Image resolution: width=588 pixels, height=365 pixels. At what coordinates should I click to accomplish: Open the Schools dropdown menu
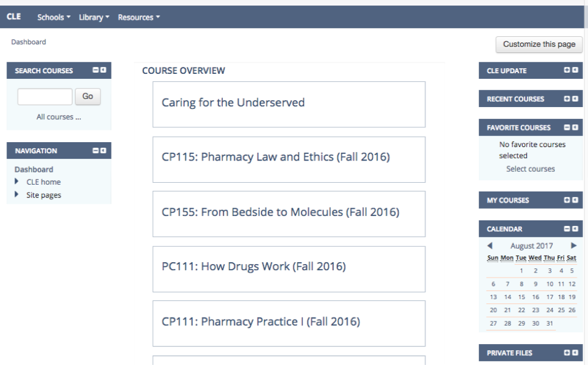(54, 17)
